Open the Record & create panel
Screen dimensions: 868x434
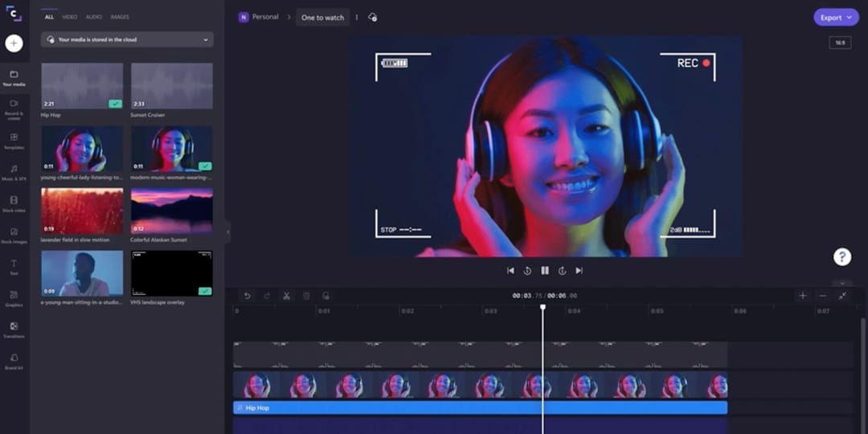pyautogui.click(x=14, y=107)
